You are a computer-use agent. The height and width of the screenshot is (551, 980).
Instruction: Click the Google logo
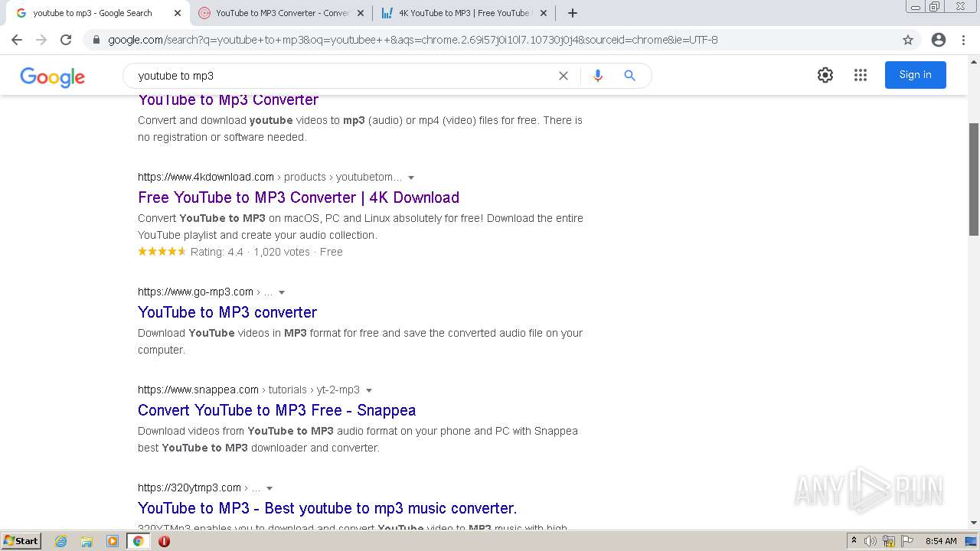click(x=52, y=77)
